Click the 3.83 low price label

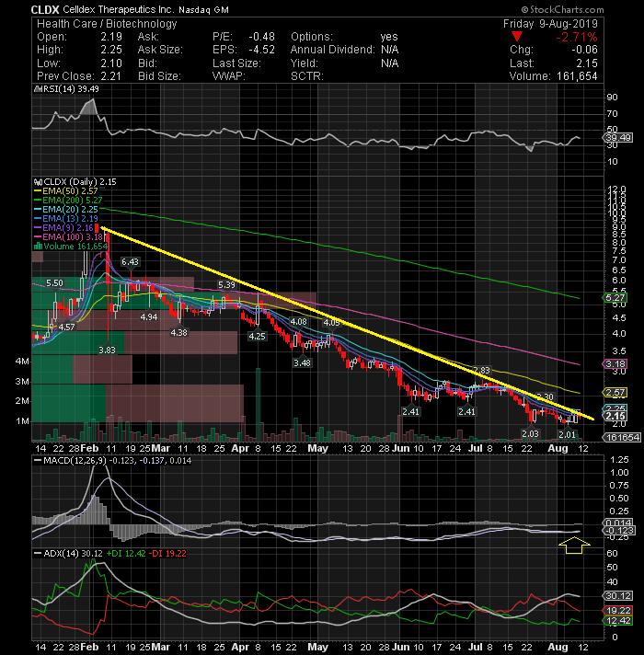[x=107, y=350]
